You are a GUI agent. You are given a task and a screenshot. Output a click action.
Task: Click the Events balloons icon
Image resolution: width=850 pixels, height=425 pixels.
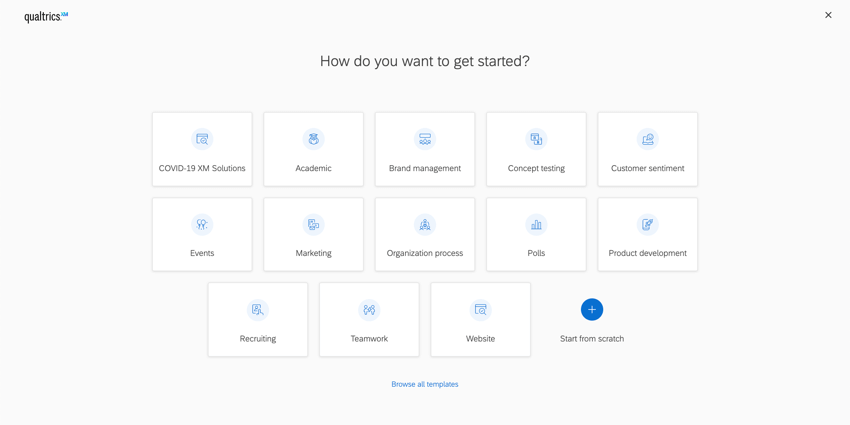[x=202, y=224]
